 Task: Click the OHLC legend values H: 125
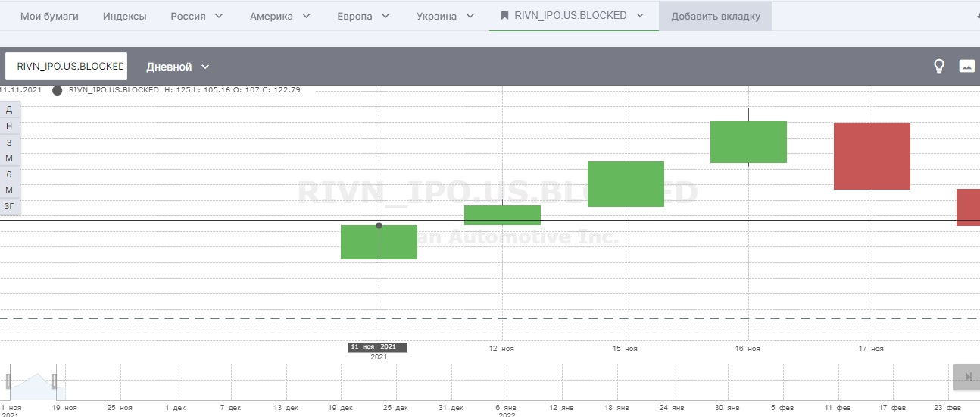point(178,90)
